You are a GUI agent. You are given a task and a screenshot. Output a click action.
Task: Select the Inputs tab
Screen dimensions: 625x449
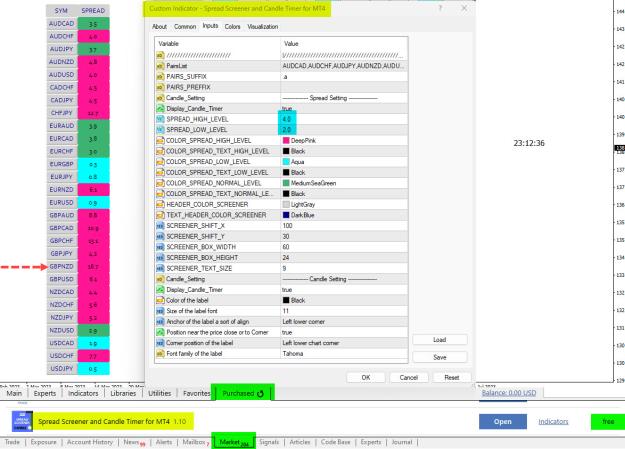pos(210,26)
